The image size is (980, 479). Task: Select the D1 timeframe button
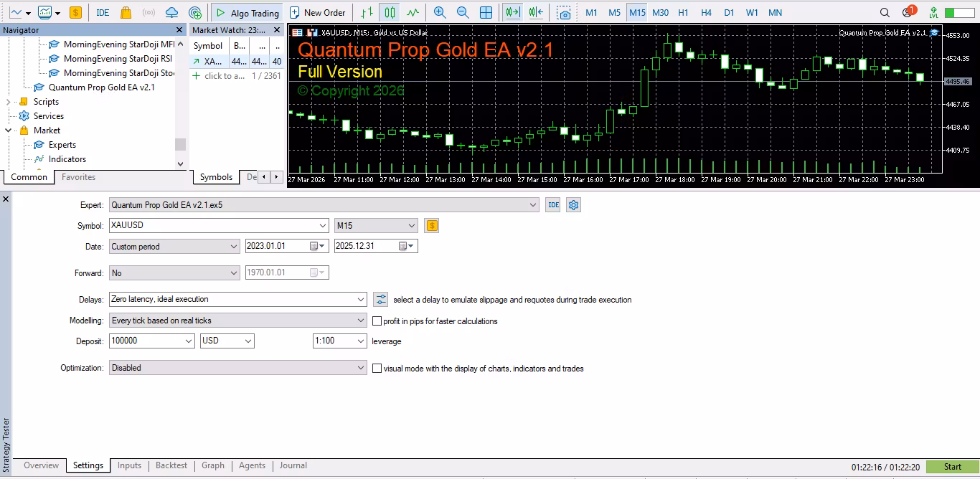tap(729, 12)
